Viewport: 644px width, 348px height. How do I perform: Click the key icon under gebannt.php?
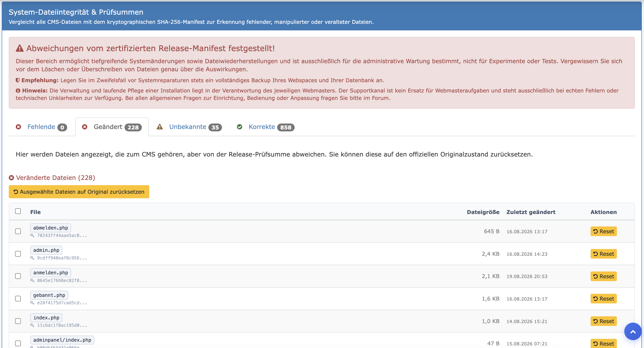pyautogui.click(x=32, y=303)
